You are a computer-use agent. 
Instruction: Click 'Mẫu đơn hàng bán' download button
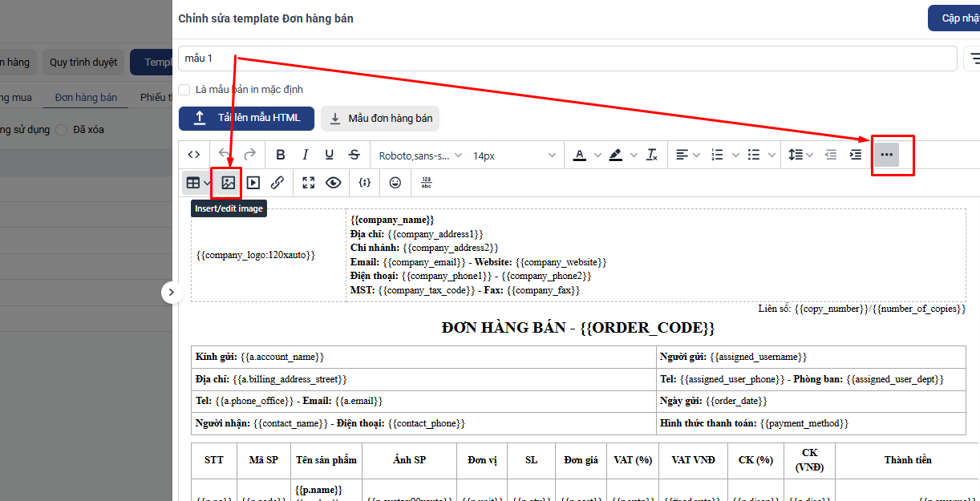(380, 118)
